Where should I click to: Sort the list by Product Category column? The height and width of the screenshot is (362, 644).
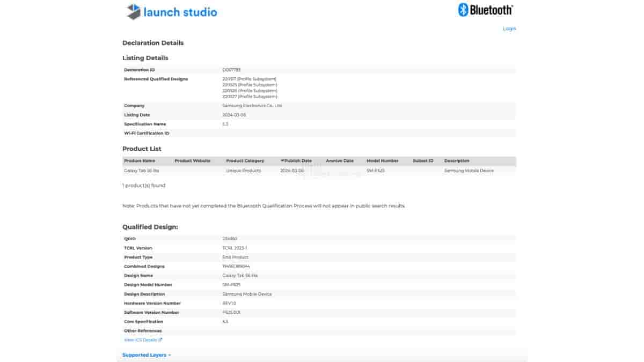click(245, 161)
